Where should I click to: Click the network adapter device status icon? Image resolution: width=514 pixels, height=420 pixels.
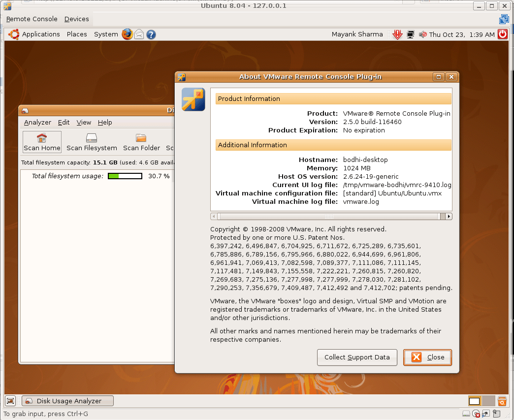486,414
